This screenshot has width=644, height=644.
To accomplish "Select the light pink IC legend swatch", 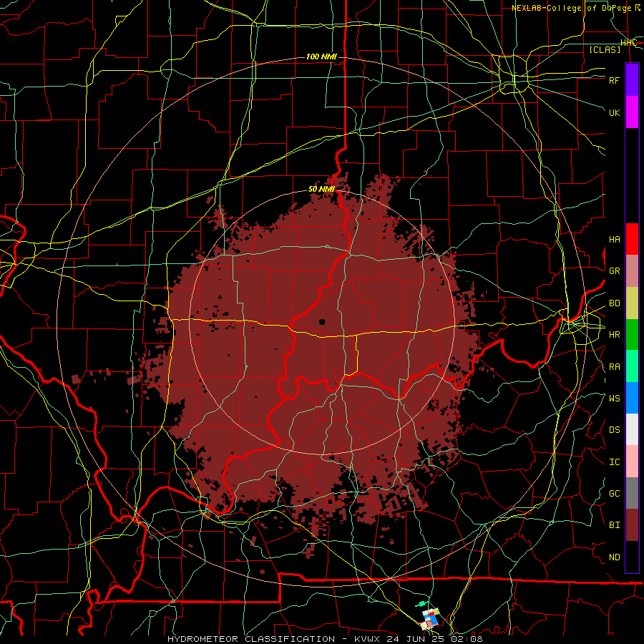I will coord(632,462).
